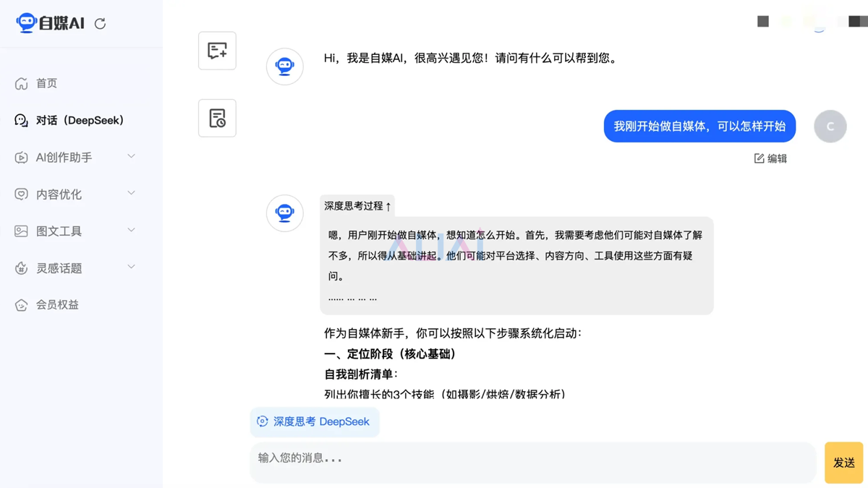Click the 首页 home icon in sidebar
The width and height of the screenshot is (868, 488).
[x=21, y=84]
